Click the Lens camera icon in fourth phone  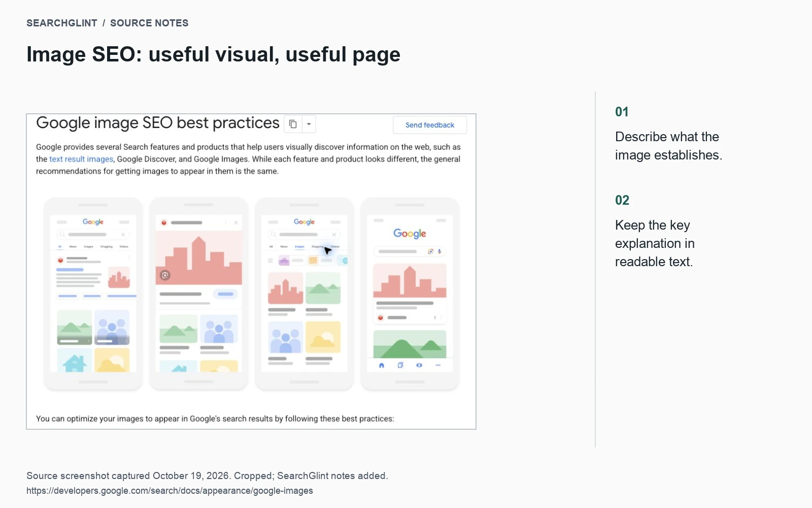tap(431, 251)
